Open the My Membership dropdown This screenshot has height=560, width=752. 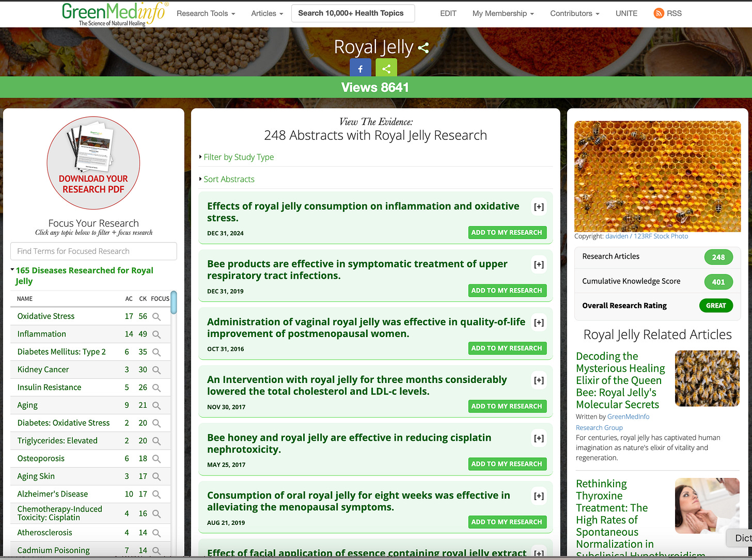pos(503,13)
